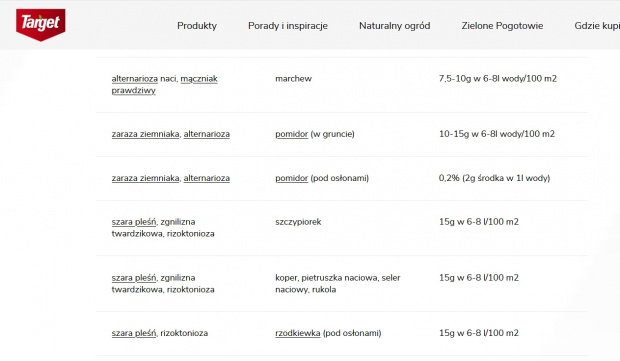
Task: Click the Target logo icon
Action: 41,25
